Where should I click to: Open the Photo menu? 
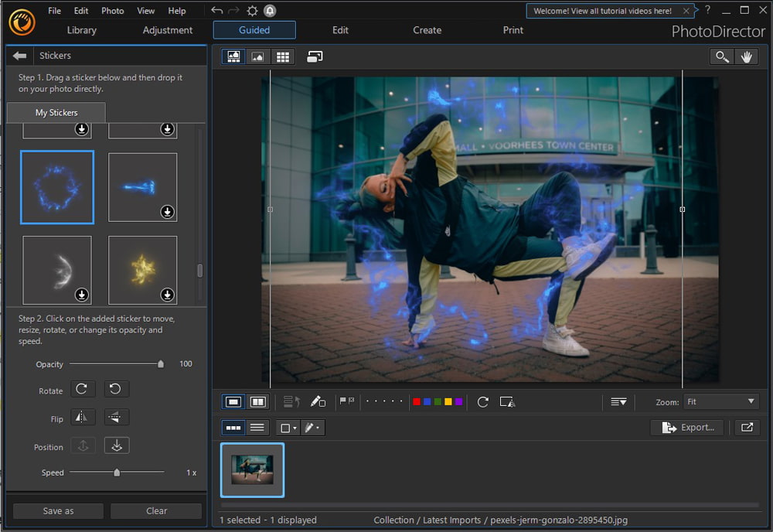(112, 10)
